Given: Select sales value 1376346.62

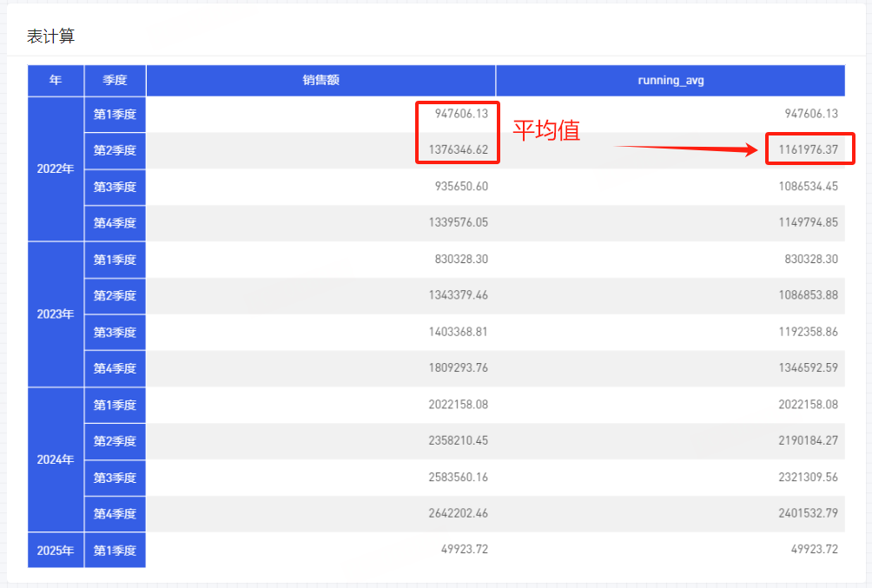Looking at the screenshot, I should pos(458,150).
